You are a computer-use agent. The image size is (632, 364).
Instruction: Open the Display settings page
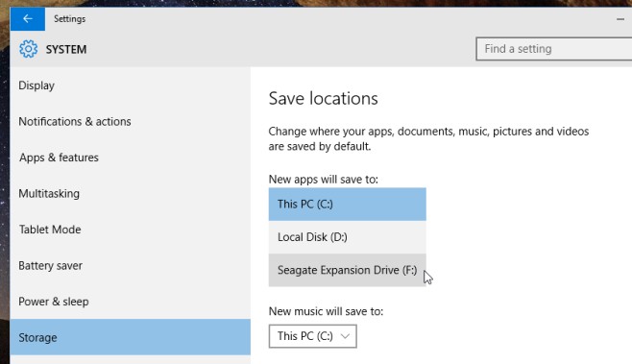[x=131, y=85]
